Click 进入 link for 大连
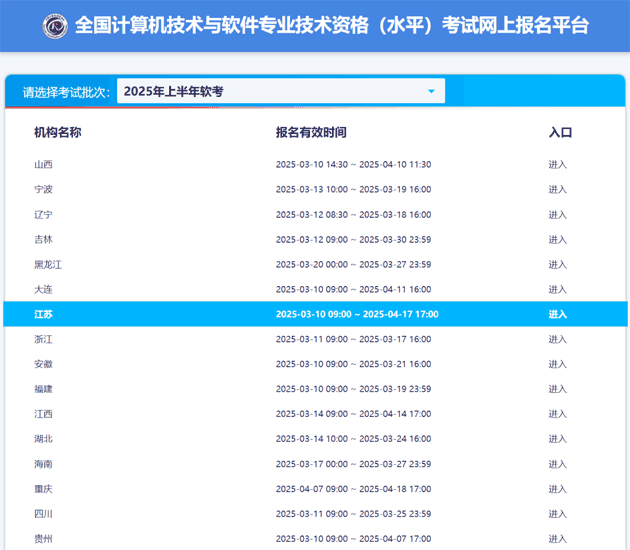This screenshot has height=550, width=630. [558, 289]
